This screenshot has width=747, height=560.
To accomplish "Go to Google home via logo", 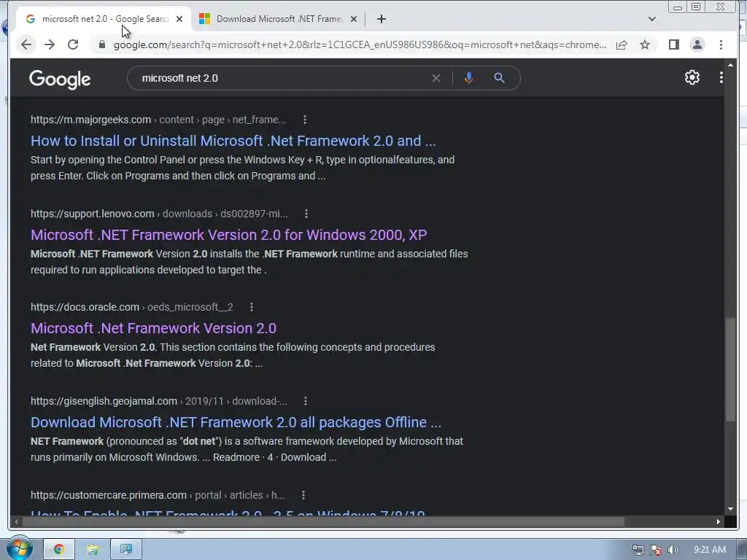I will (x=60, y=79).
